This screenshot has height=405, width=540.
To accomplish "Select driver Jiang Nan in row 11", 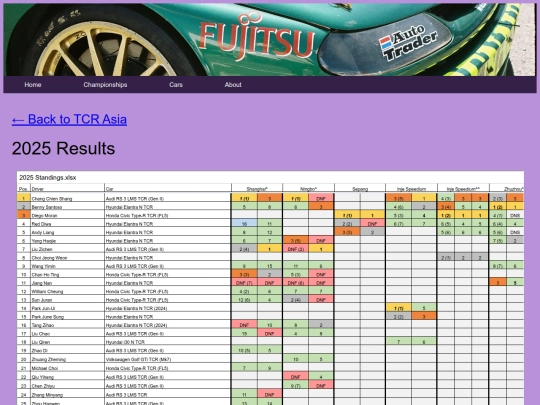I will click(42, 283).
